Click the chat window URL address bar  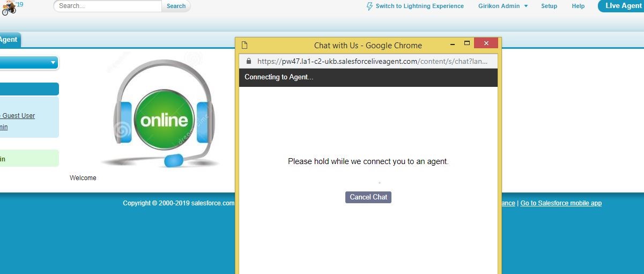click(368, 61)
